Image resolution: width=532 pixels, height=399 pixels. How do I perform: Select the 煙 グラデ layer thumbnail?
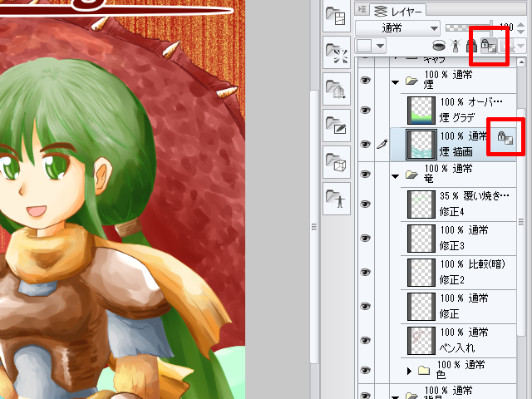(421, 111)
